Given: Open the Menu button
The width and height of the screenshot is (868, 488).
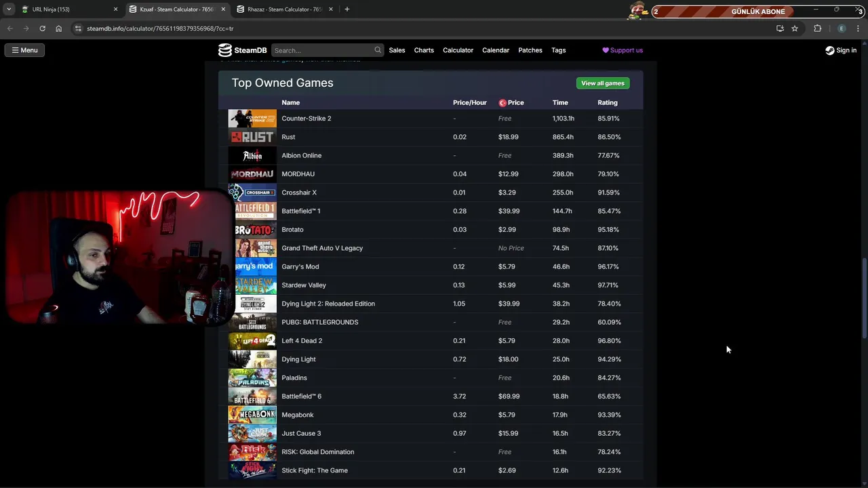Looking at the screenshot, I should point(24,50).
